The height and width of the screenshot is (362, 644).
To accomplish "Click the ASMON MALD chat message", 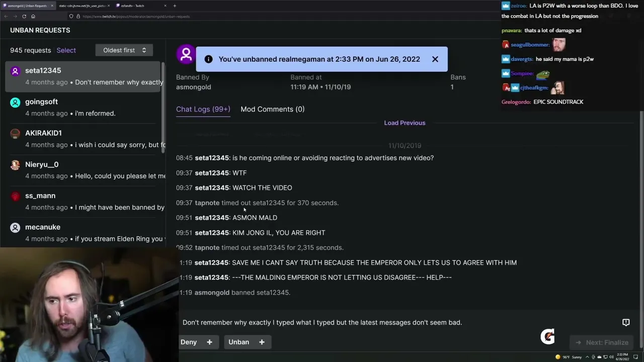I will pos(255,218).
